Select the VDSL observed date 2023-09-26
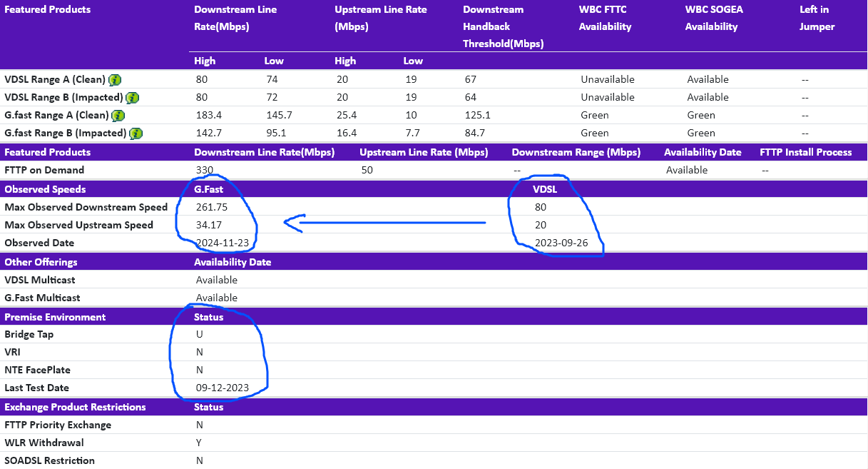The width and height of the screenshot is (868, 469). (x=560, y=243)
